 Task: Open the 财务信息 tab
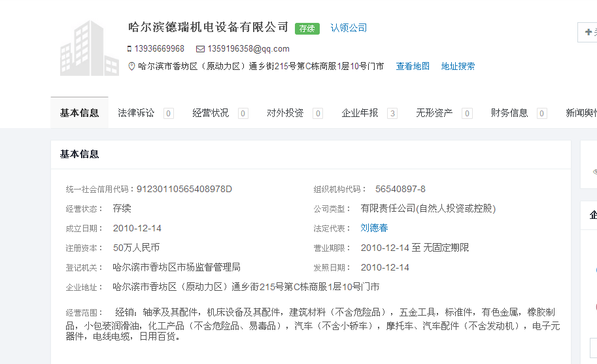coord(509,113)
